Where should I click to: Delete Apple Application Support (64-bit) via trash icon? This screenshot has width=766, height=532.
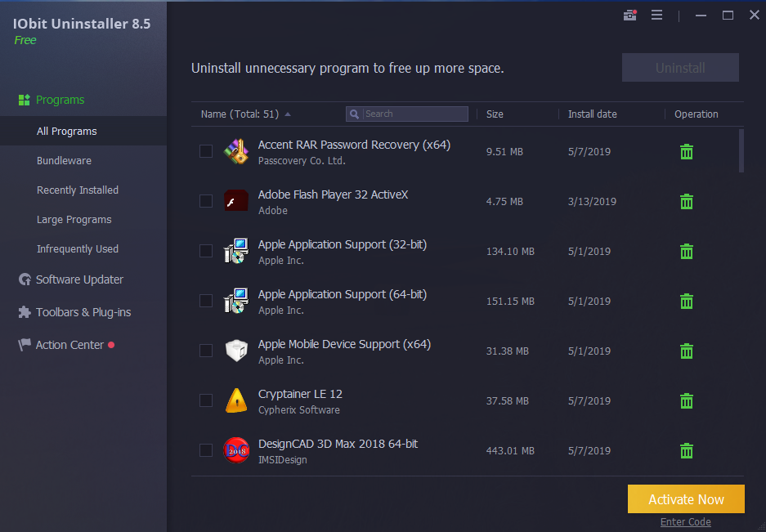(687, 302)
